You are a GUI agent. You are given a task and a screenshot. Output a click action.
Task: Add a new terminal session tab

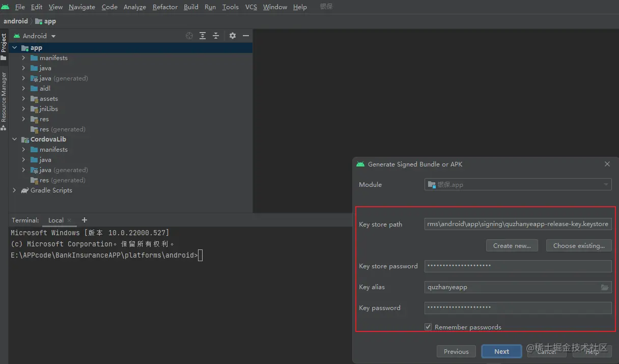tap(85, 220)
